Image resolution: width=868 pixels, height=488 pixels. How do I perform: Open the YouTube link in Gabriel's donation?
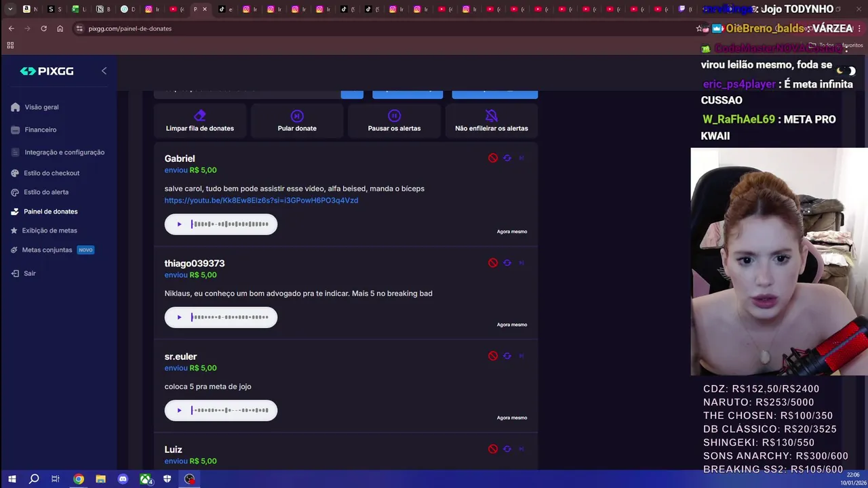(x=261, y=200)
